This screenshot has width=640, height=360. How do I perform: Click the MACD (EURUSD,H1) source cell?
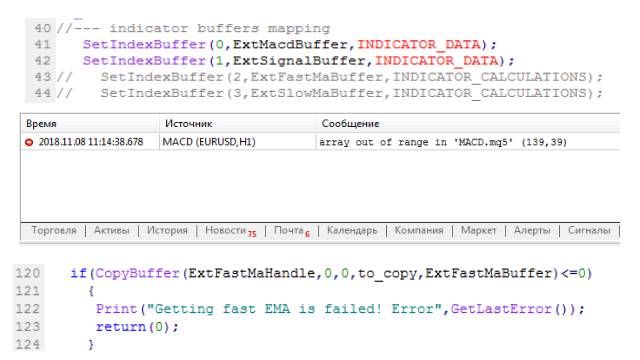209,142
